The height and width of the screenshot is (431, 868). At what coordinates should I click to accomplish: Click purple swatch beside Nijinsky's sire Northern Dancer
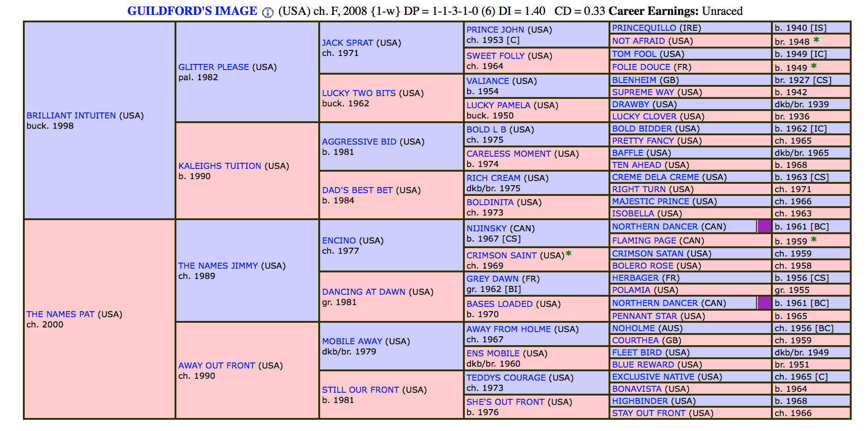click(x=764, y=227)
